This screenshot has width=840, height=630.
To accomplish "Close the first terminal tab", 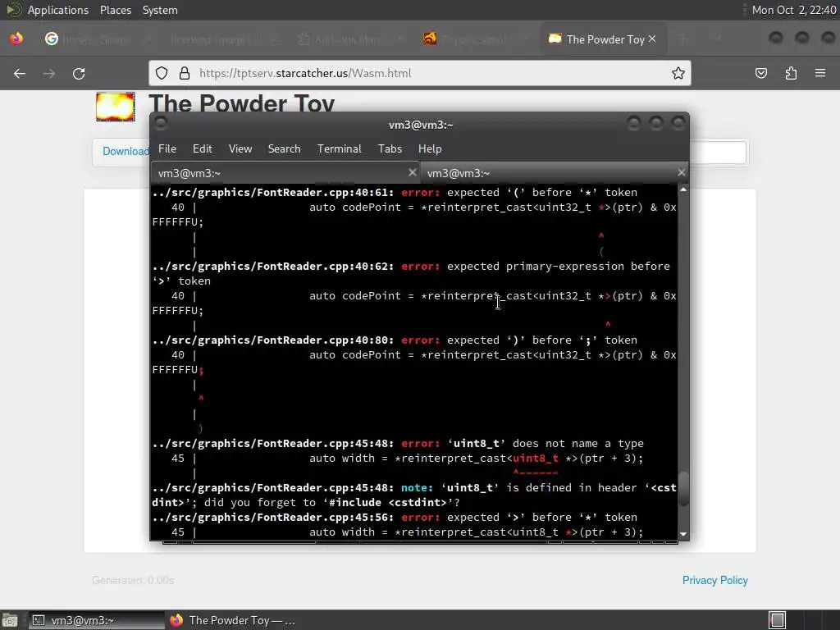I will [412, 172].
